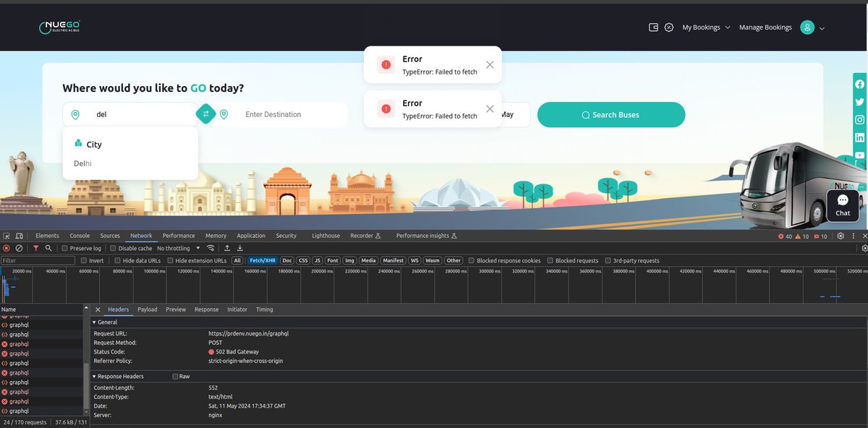Click the NueGo logo in the header
The width and height of the screenshot is (868, 428).
pyautogui.click(x=59, y=27)
